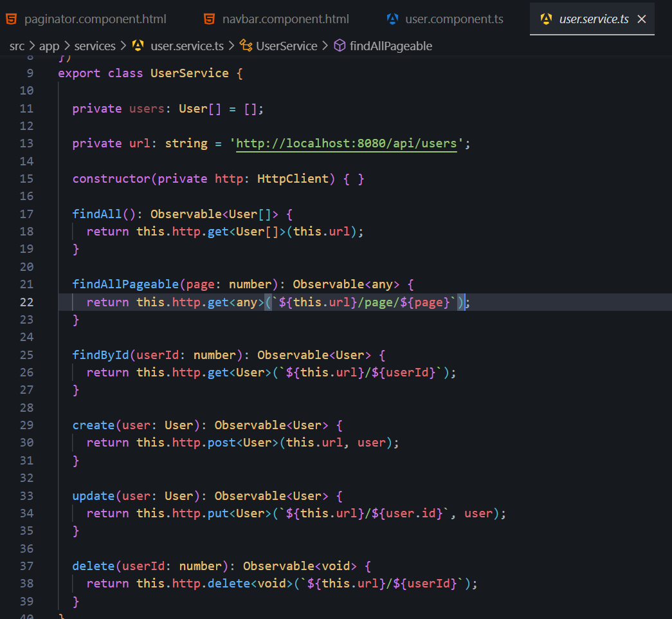Select line number 17 in the gutter
672x619 pixels.
(x=26, y=214)
